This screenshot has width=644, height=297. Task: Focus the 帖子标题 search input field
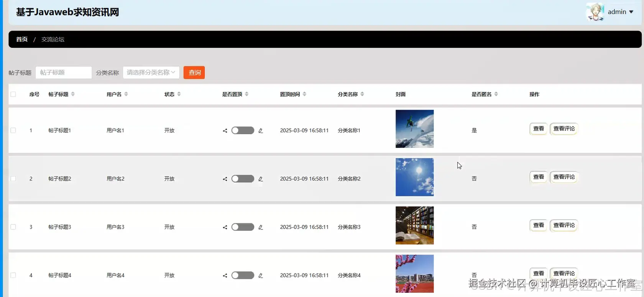(x=64, y=72)
